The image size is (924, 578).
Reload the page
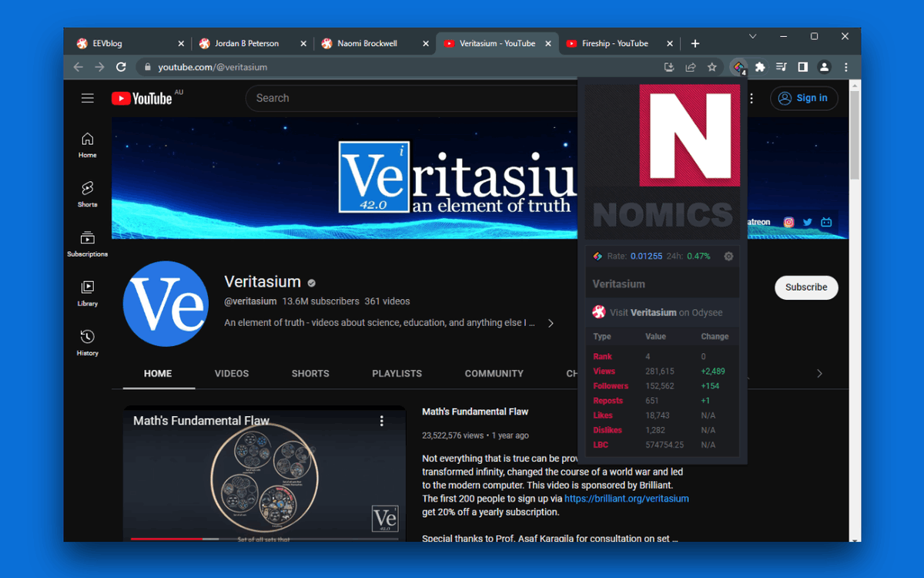click(x=121, y=67)
